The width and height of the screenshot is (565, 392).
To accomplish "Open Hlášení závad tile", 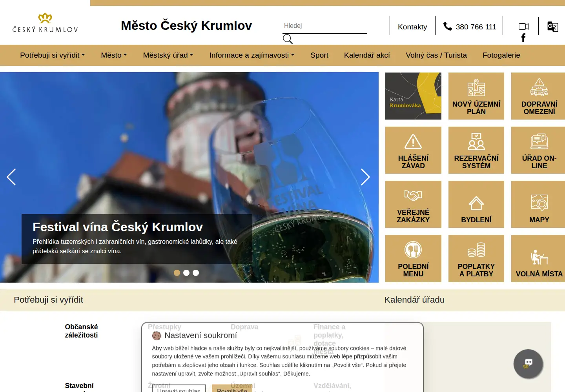I will [x=413, y=150].
